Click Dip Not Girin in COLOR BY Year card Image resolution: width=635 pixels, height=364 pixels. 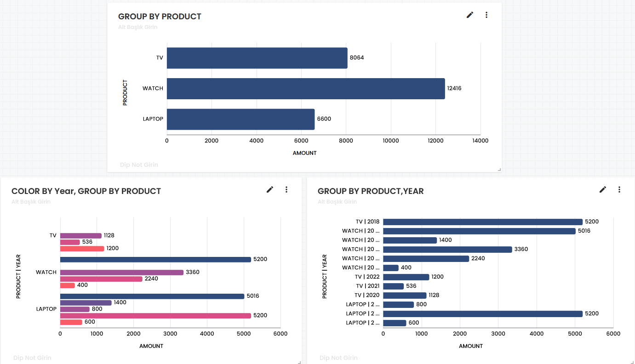point(32,358)
